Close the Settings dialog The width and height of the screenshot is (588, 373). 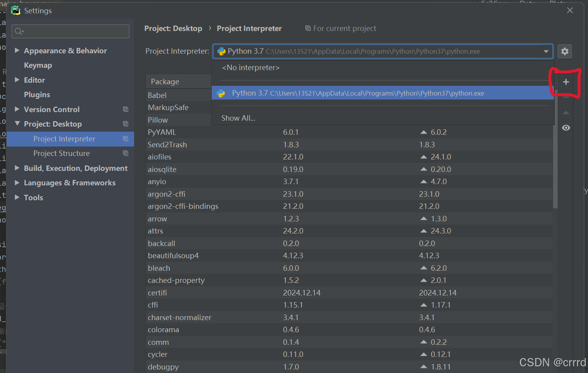(x=570, y=10)
